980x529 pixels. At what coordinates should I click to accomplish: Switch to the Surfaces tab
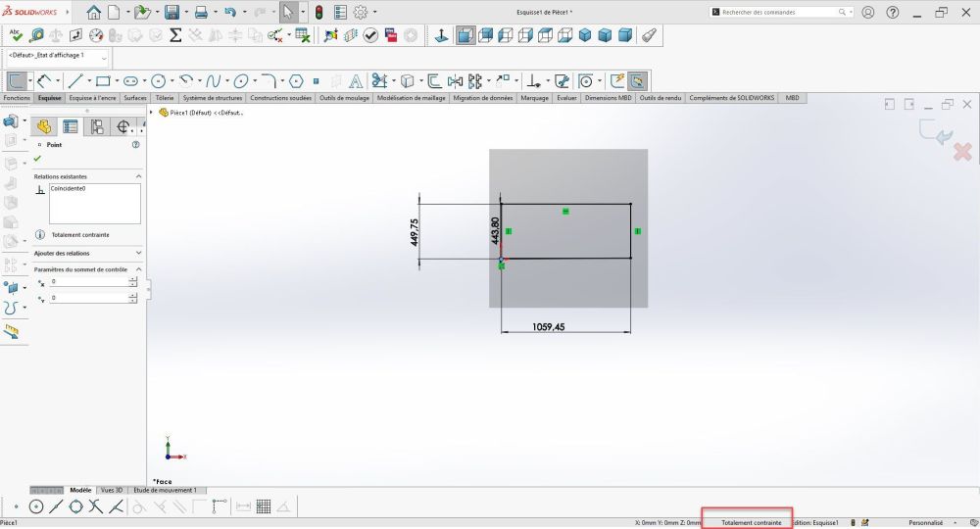coord(135,98)
